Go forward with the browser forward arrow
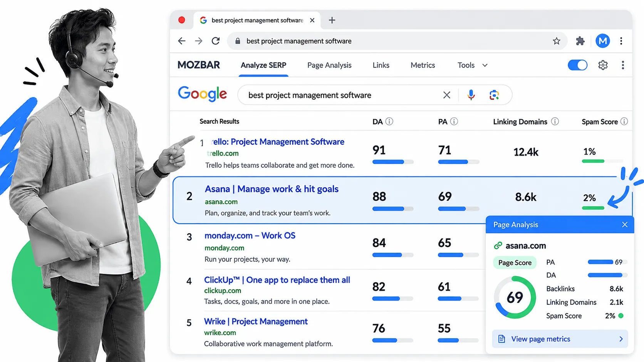 point(199,41)
